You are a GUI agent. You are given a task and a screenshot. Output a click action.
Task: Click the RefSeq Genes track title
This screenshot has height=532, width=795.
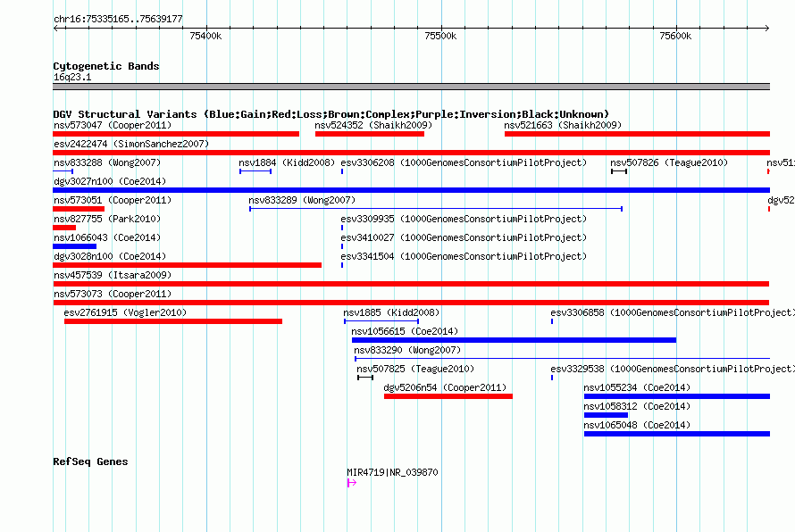click(90, 461)
